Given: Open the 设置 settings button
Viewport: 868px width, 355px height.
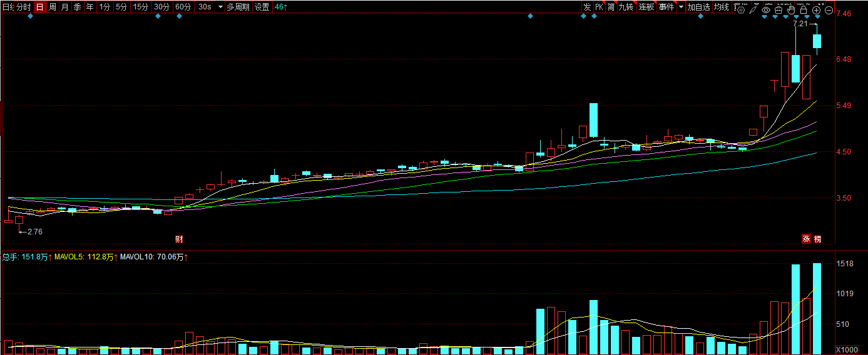Looking at the screenshot, I should tap(262, 7).
